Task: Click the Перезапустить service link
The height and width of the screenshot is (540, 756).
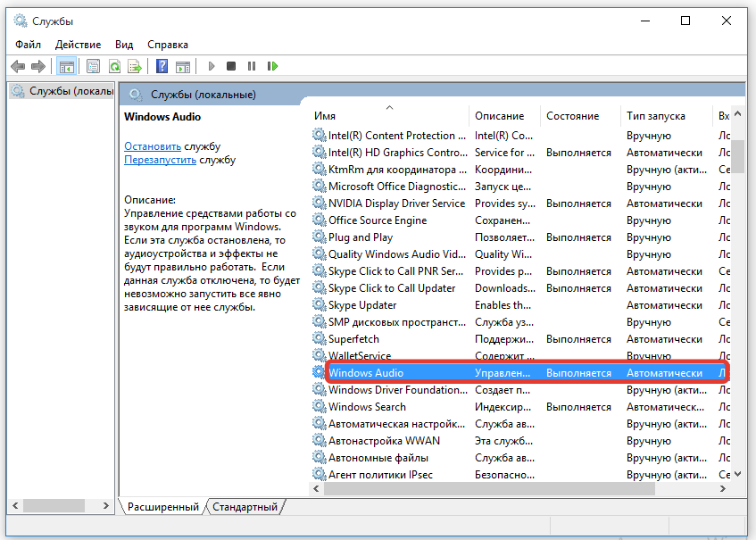Action: click(x=160, y=160)
